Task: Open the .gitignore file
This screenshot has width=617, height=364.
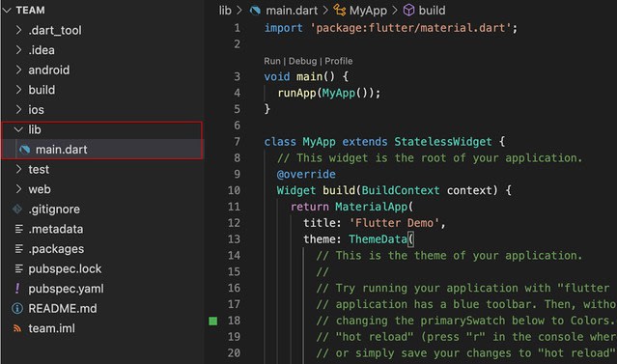Action: (x=54, y=210)
